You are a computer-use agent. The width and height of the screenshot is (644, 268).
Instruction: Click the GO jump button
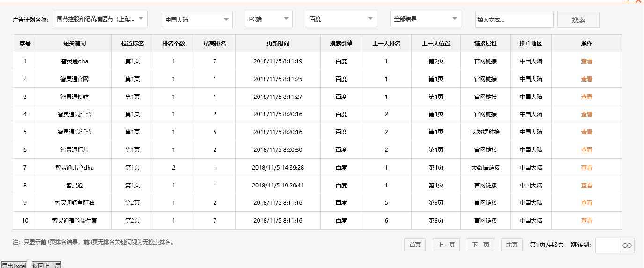click(627, 246)
